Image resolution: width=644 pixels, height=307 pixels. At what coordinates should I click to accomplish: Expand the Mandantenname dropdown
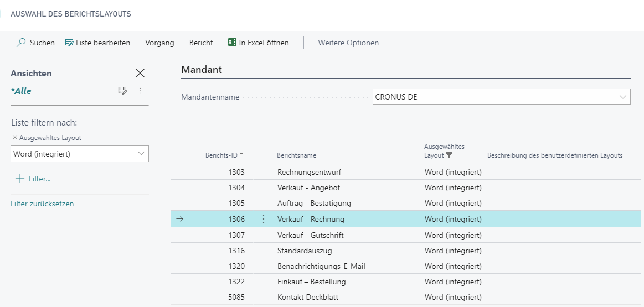[623, 97]
